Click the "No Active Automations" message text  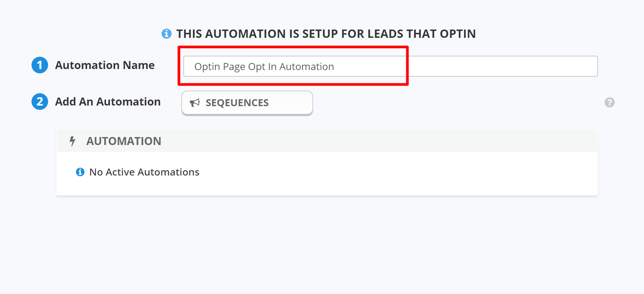[144, 172]
